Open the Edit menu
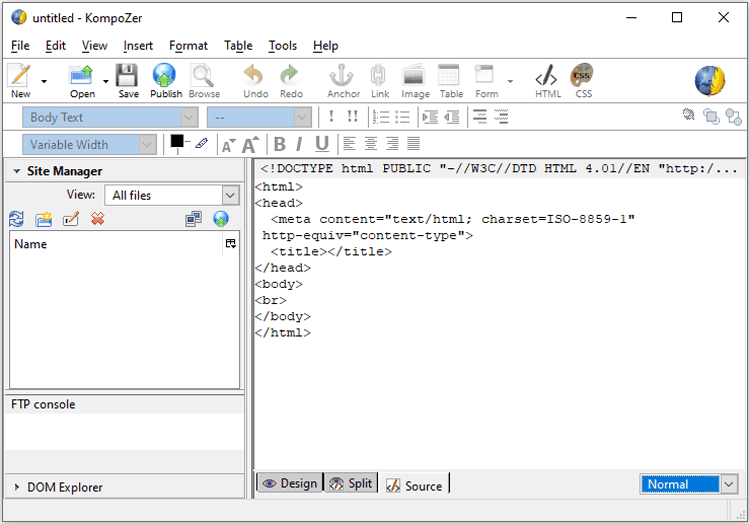This screenshot has width=750, height=524. coord(55,46)
